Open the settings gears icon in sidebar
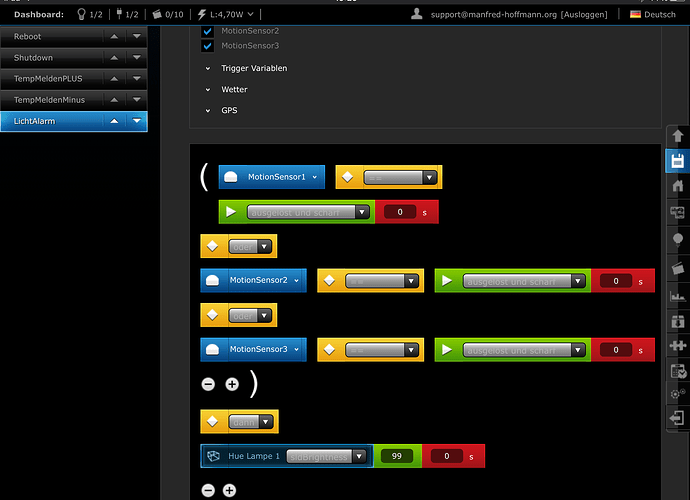This screenshot has height=500, width=690. coord(677,394)
